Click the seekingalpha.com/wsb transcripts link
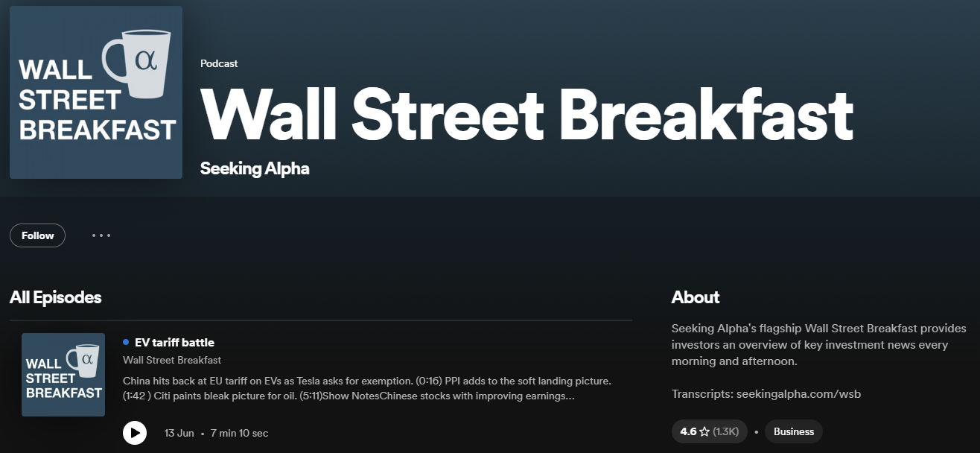 [x=798, y=393]
